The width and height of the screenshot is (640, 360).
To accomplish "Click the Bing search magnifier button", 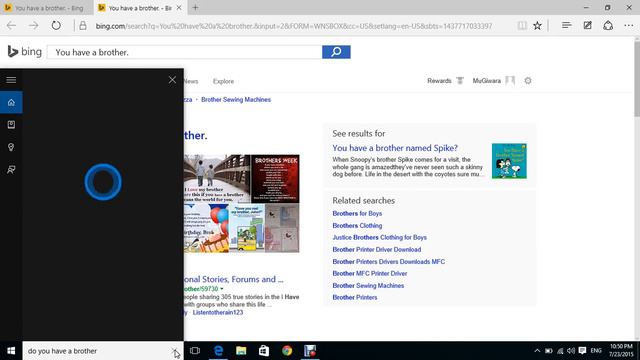I will 336,52.
